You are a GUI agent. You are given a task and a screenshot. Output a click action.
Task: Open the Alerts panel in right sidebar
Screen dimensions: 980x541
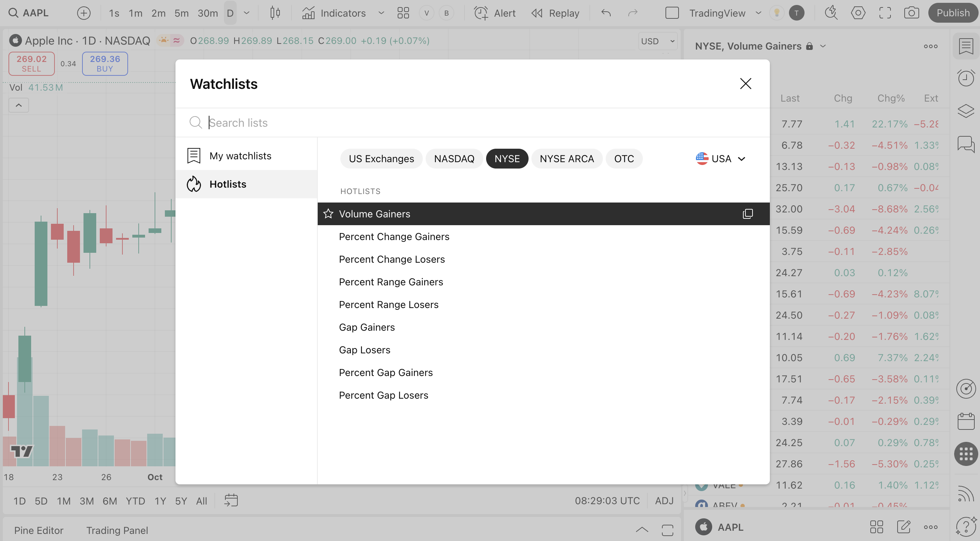[x=965, y=79]
